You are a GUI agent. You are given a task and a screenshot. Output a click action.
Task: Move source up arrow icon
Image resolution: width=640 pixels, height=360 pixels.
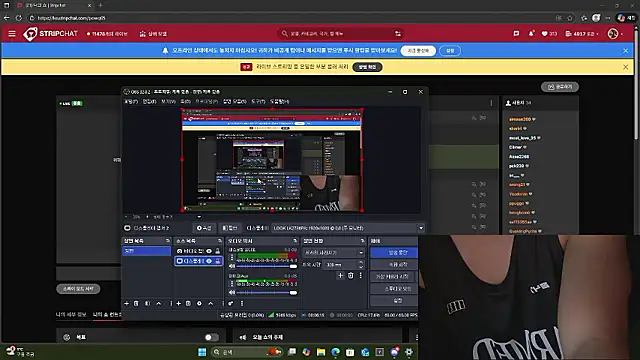[211, 303]
